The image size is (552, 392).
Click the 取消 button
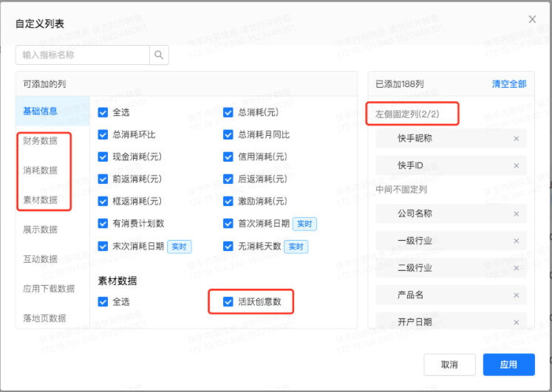(449, 365)
